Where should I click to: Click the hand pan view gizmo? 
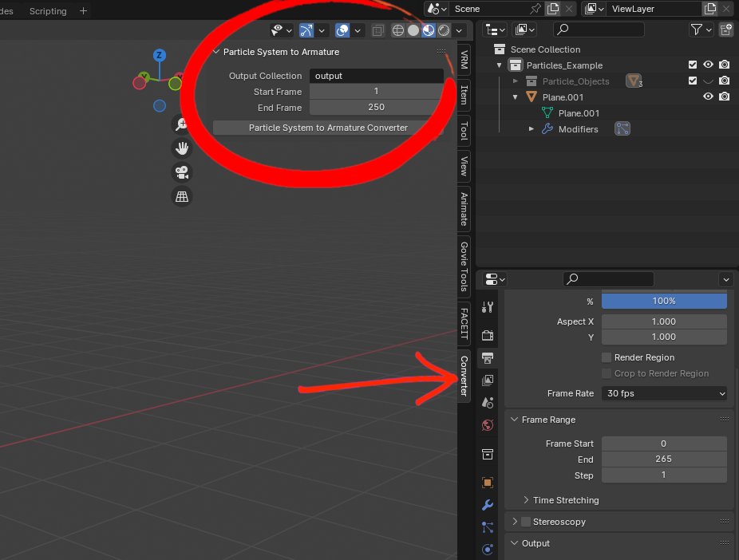pyautogui.click(x=182, y=148)
